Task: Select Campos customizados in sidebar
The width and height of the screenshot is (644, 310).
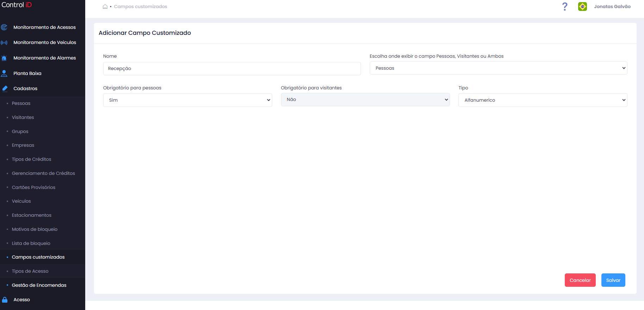Action: click(38, 257)
